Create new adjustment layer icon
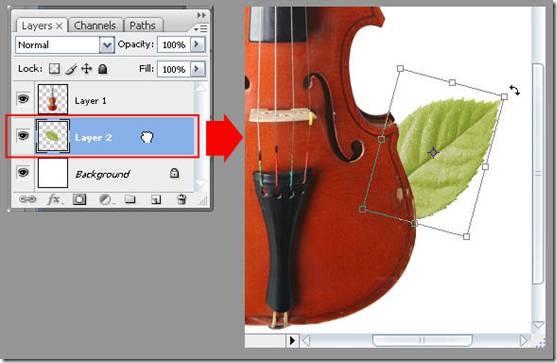The image size is (557, 363). (x=106, y=200)
